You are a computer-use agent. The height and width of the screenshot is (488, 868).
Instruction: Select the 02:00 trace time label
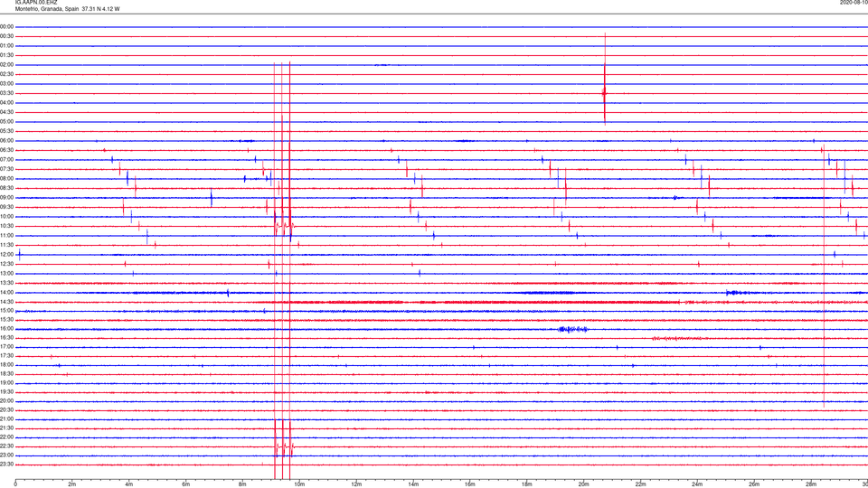[x=6, y=65]
